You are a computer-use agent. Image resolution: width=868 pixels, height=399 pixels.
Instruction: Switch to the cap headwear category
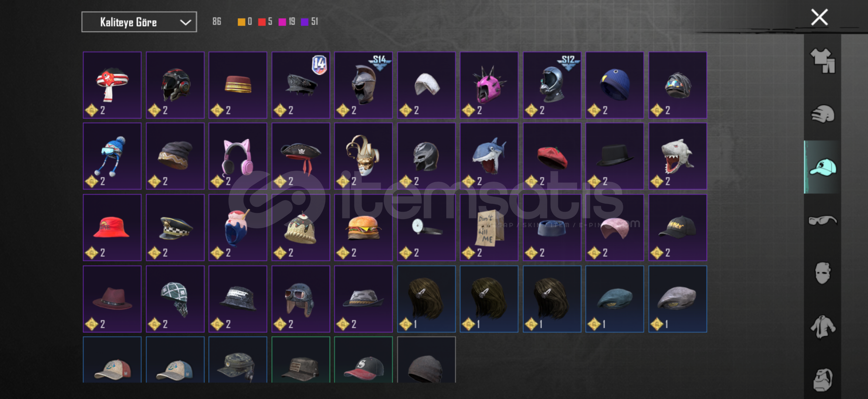click(x=823, y=167)
